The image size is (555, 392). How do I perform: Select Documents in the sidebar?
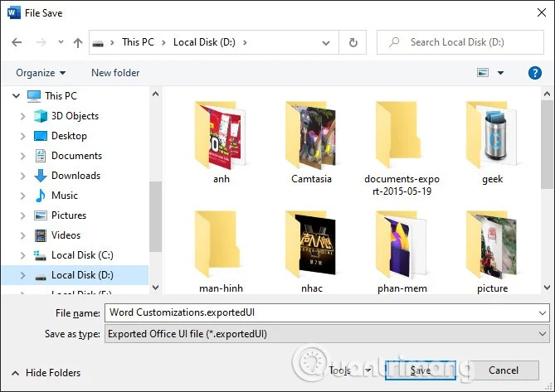(76, 156)
